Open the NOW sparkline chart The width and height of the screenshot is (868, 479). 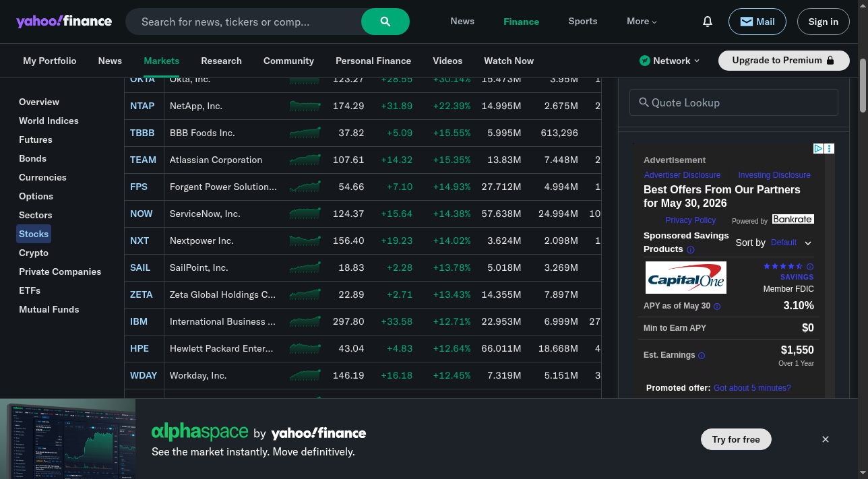pyautogui.click(x=305, y=214)
